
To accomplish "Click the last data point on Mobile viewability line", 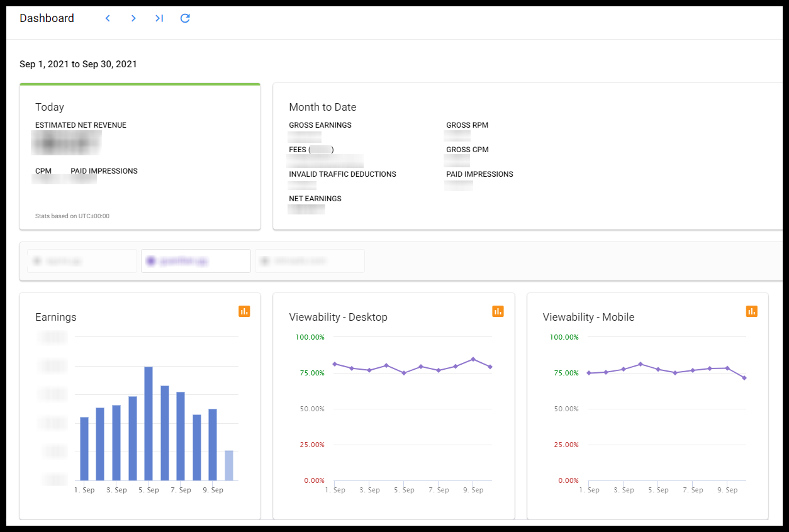I will (743, 378).
